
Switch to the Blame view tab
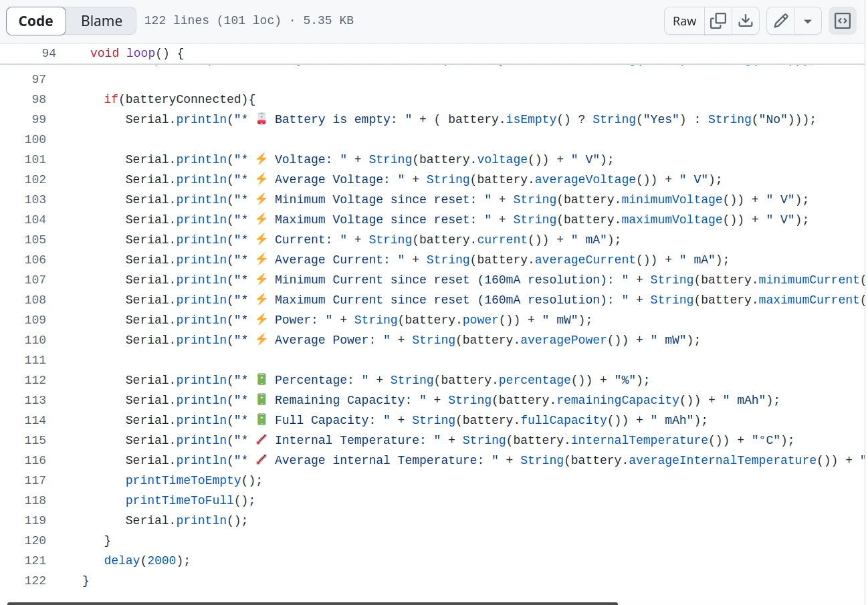pos(102,21)
